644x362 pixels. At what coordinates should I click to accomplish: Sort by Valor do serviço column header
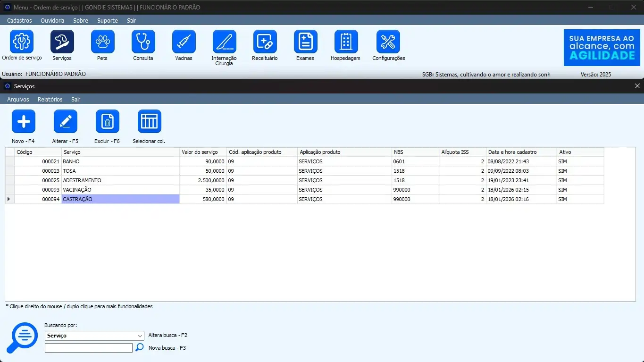pos(203,152)
